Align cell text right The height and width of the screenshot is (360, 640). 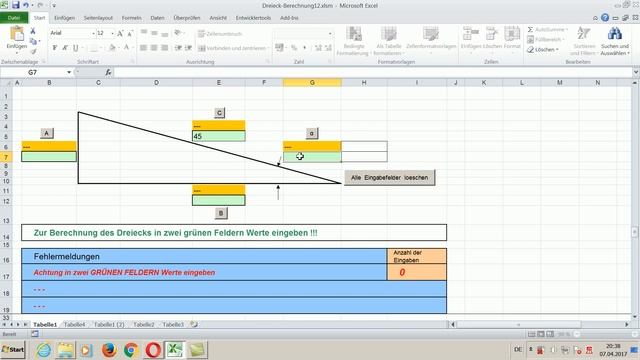[x=164, y=48]
